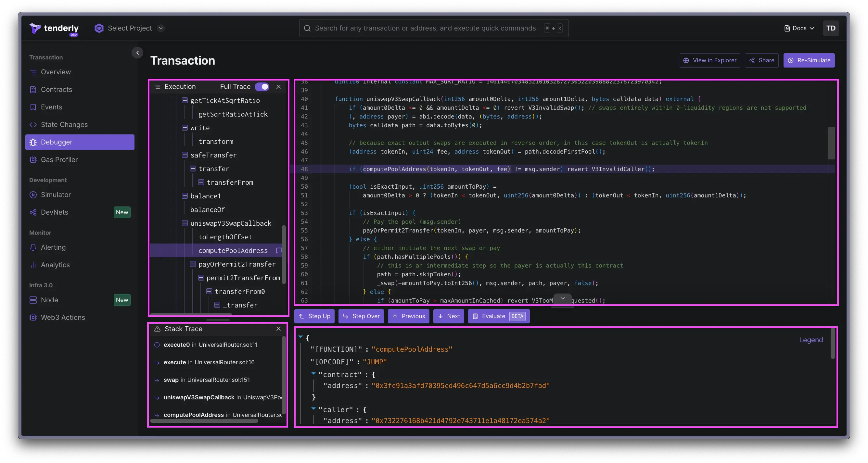Image resolution: width=868 pixels, height=463 pixels.
Task: Select the Debugger sidebar item
Action: 80,142
